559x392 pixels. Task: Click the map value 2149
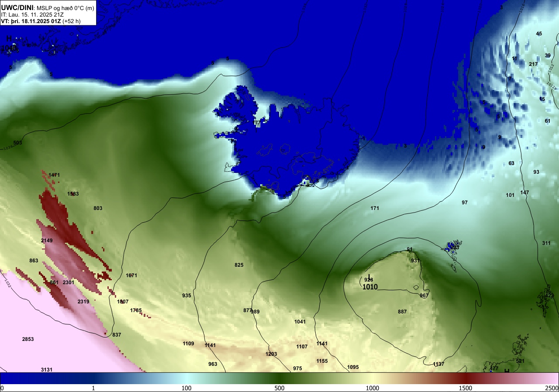[x=47, y=241]
